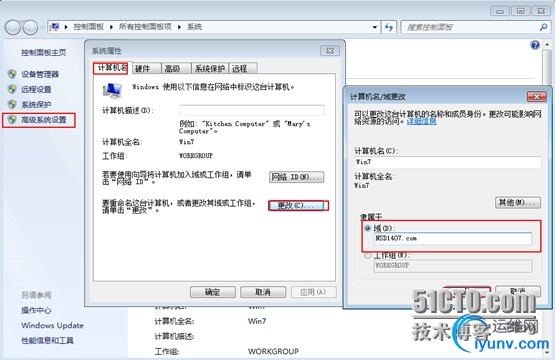This screenshot has width=555, height=360.
Task: Click the 域 input field with NSD1407.com
Action: pyautogui.click(x=453, y=238)
